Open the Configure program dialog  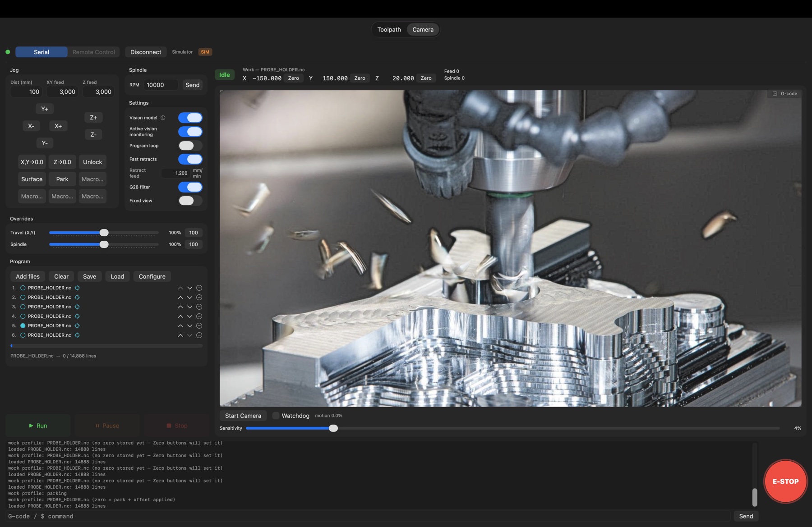[152, 277]
